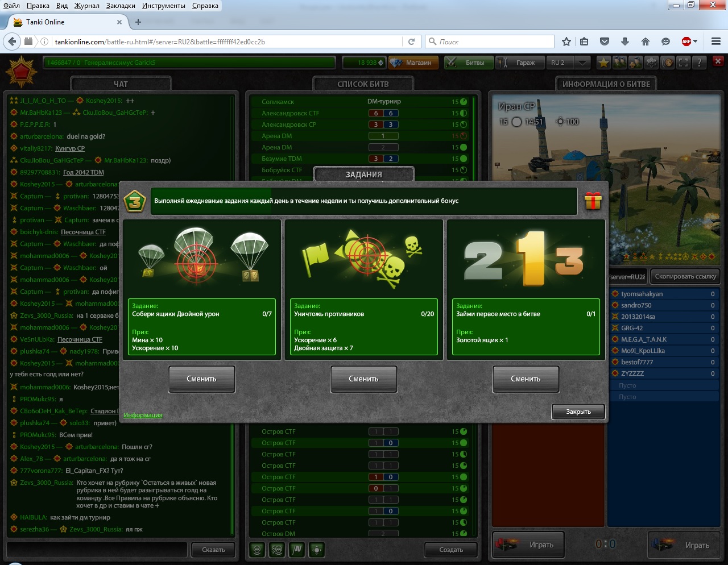Open the help question mark icon

pyautogui.click(x=700, y=63)
